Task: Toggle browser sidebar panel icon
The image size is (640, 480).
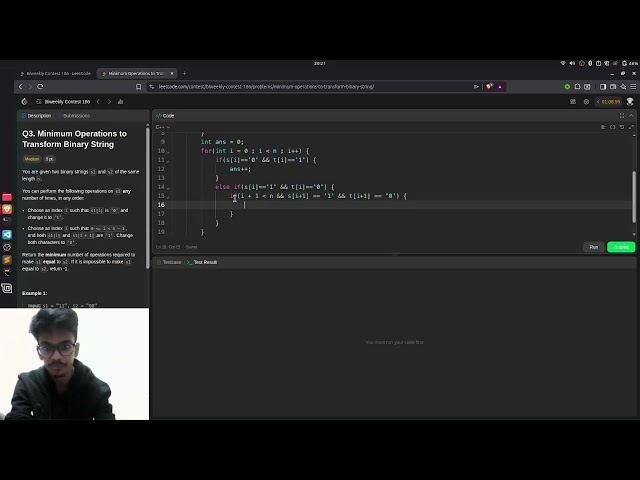Action: coord(603,87)
